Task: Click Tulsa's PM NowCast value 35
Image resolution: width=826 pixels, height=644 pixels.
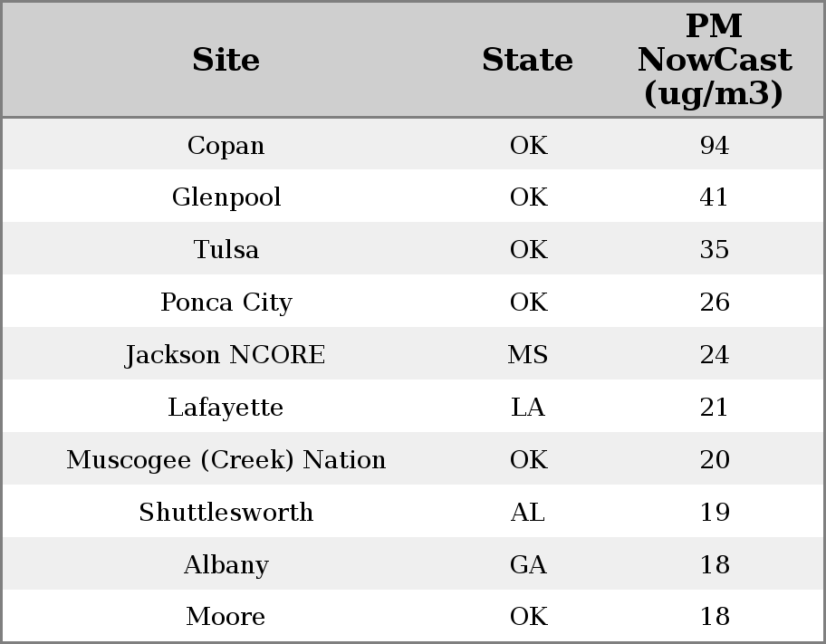Action: click(x=715, y=250)
